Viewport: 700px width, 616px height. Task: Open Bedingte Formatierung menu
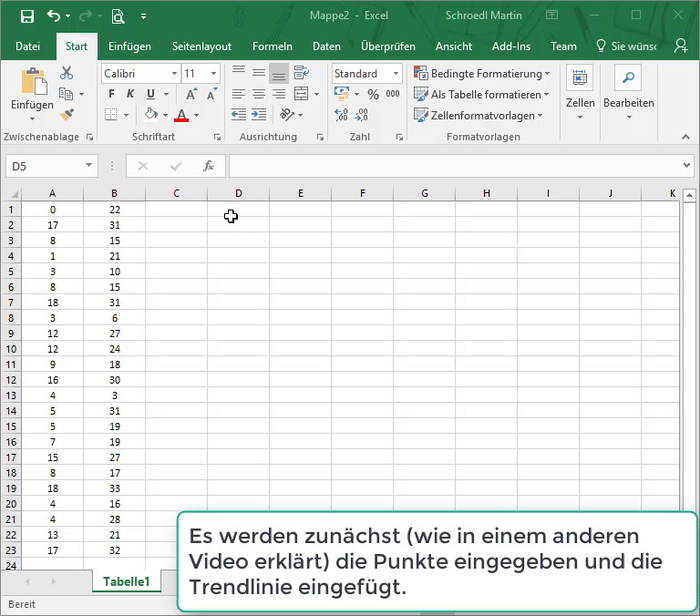tap(481, 73)
